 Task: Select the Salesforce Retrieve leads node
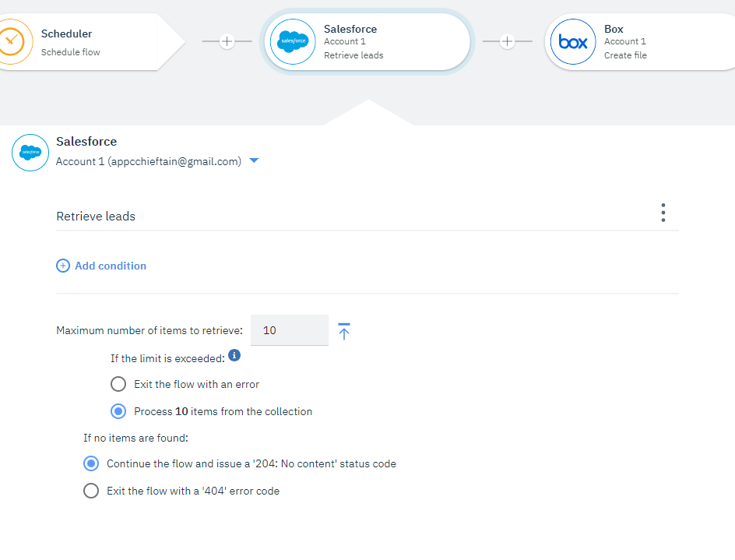367,42
